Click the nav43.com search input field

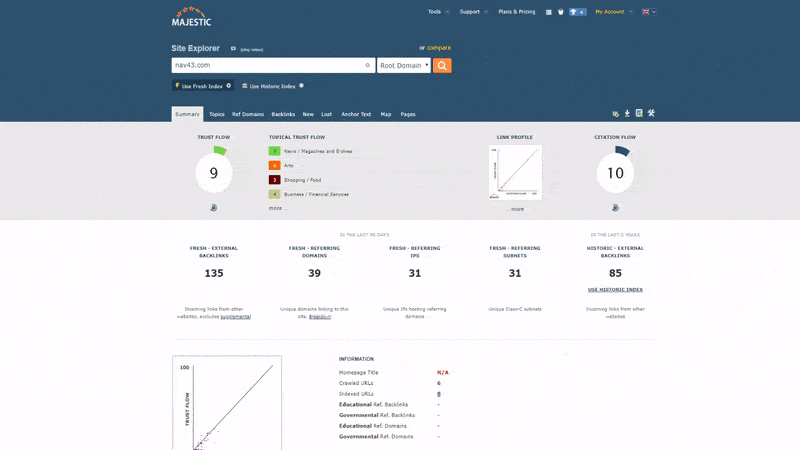click(273, 65)
